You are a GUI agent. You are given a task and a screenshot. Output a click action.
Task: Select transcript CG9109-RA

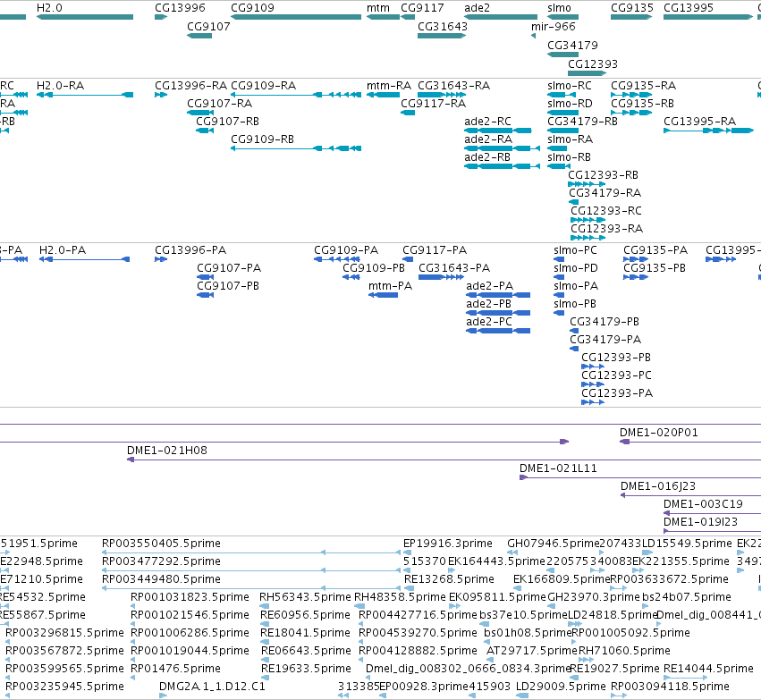tap(296, 95)
